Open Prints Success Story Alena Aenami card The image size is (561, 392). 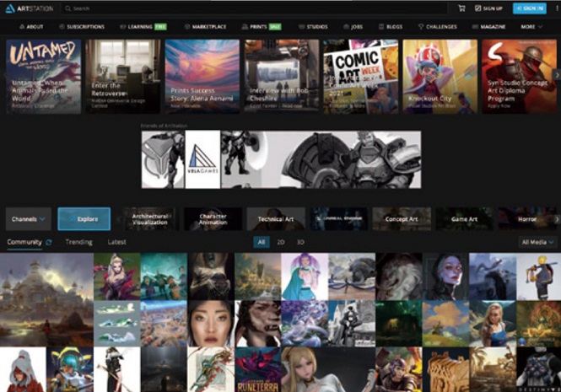coord(202,76)
